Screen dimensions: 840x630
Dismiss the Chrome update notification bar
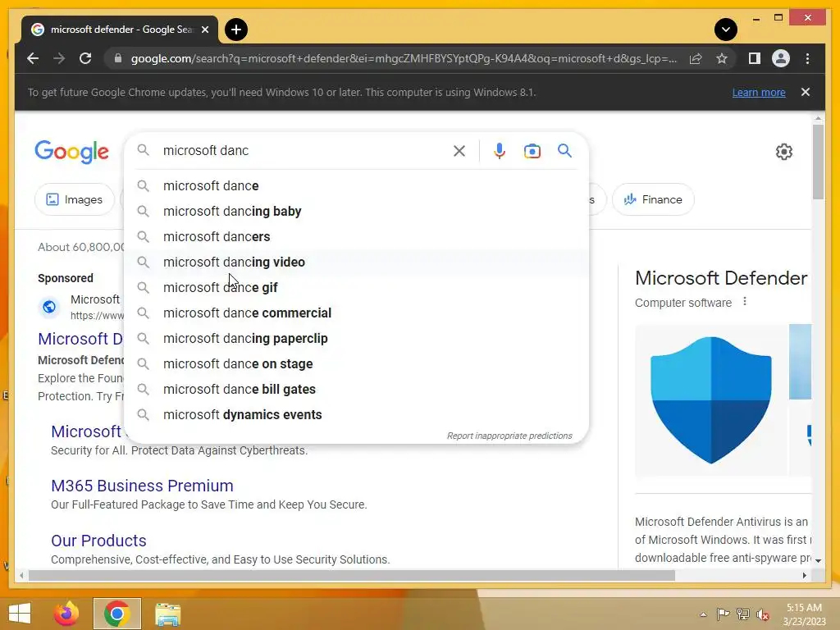[806, 92]
